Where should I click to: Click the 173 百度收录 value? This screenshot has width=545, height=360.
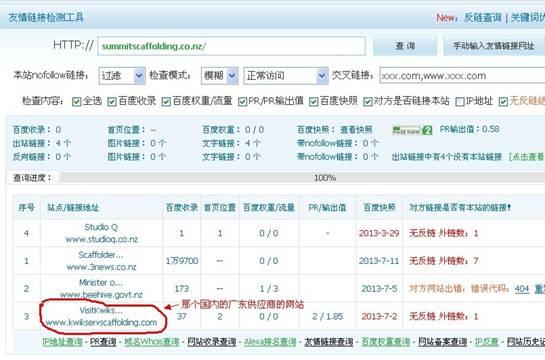coord(181,289)
